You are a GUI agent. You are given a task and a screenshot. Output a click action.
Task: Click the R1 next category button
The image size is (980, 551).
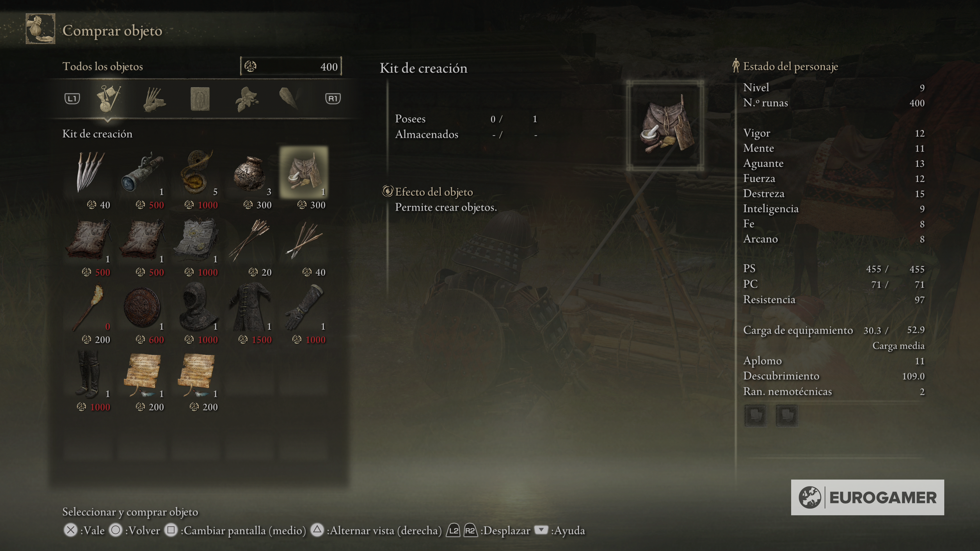point(333,99)
